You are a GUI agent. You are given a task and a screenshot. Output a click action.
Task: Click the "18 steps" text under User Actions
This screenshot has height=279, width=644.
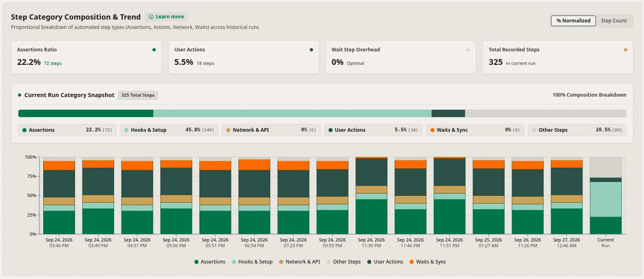[205, 63]
